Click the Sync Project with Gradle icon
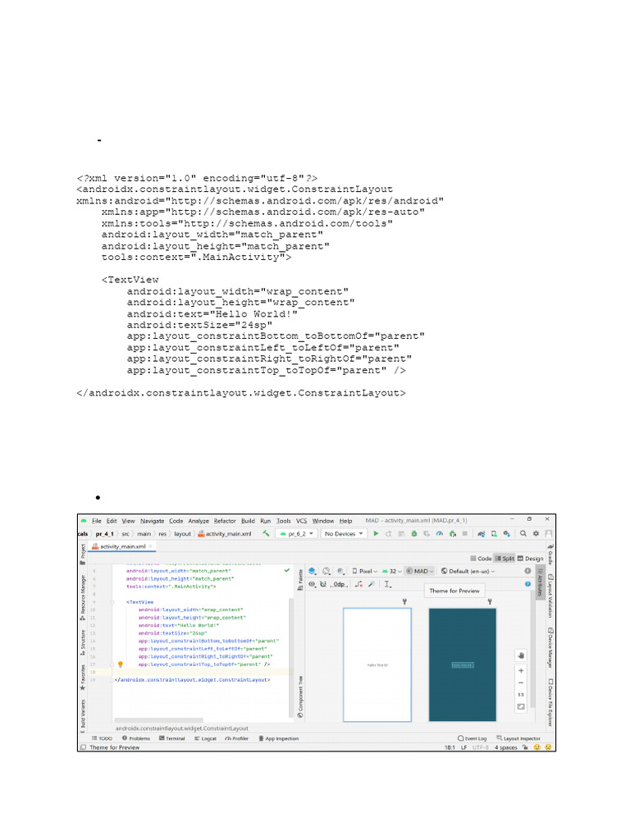Screen dimensions: 630x840 point(481,533)
